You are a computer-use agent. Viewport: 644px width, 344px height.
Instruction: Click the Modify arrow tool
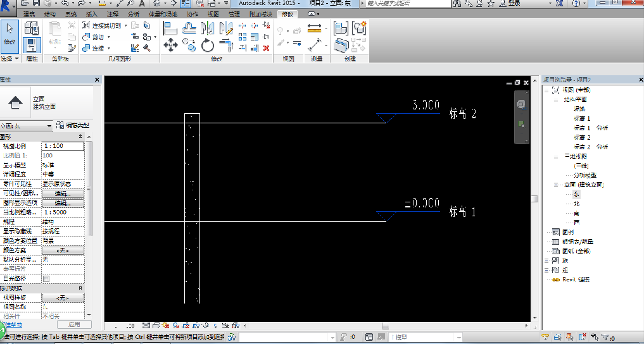[x=9, y=34]
